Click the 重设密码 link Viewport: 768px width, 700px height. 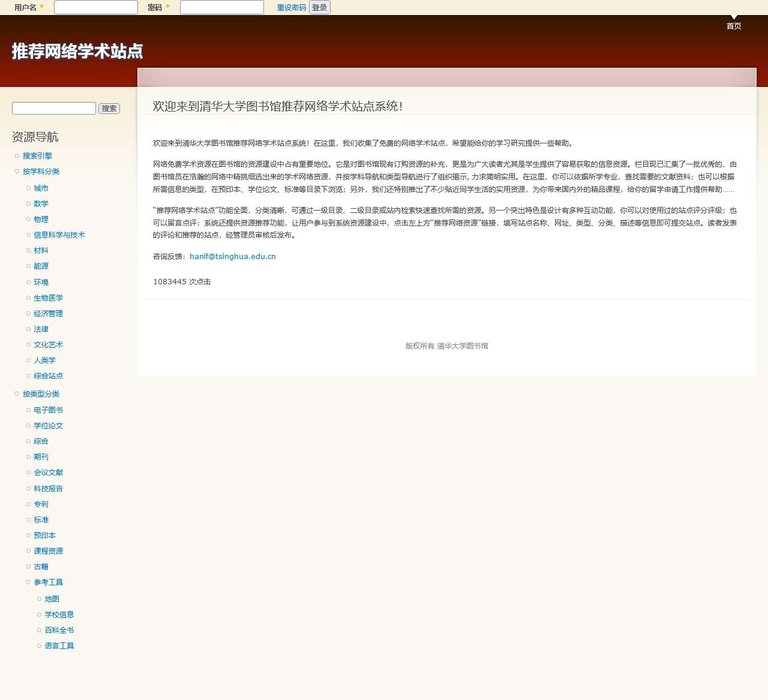(x=291, y=8)
